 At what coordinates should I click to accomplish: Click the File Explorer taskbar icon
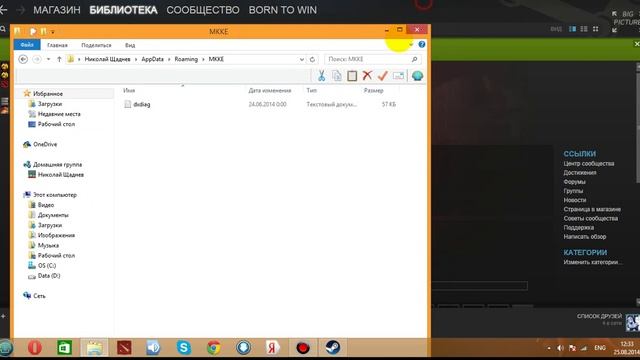point(94,348)
